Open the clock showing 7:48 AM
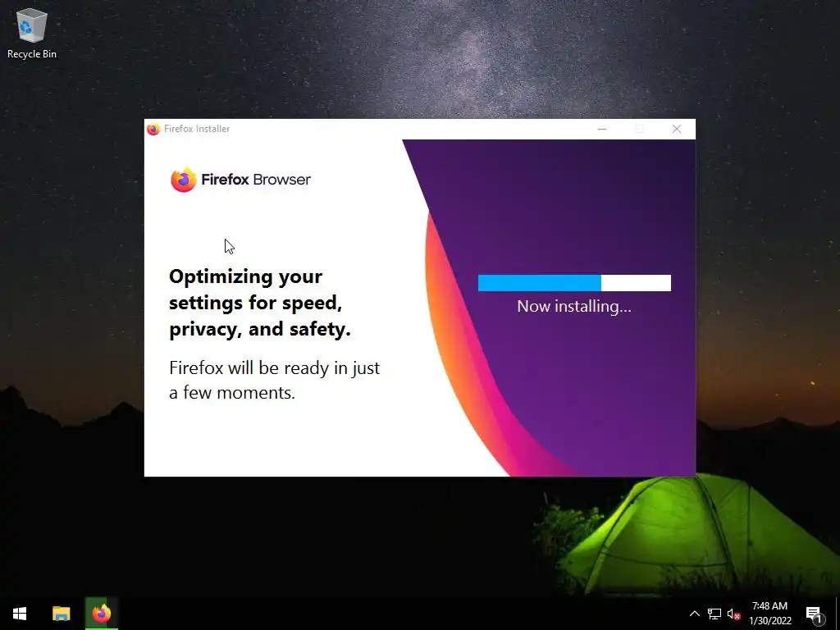840x630 pixels. click(x=769, y=614)
